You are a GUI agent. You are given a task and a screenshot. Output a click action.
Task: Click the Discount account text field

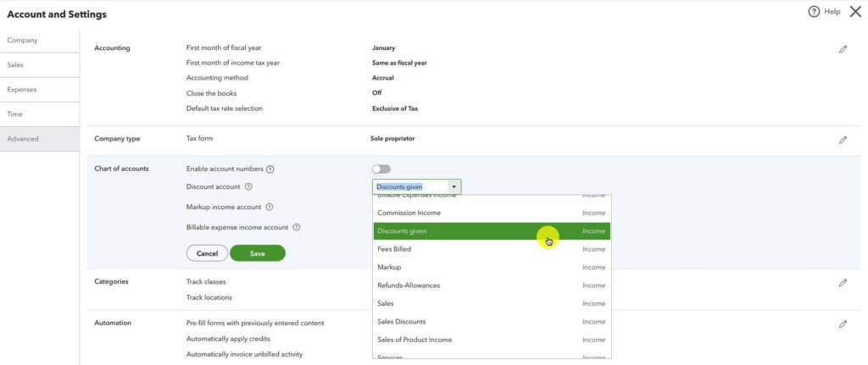(x=411, y=187)
